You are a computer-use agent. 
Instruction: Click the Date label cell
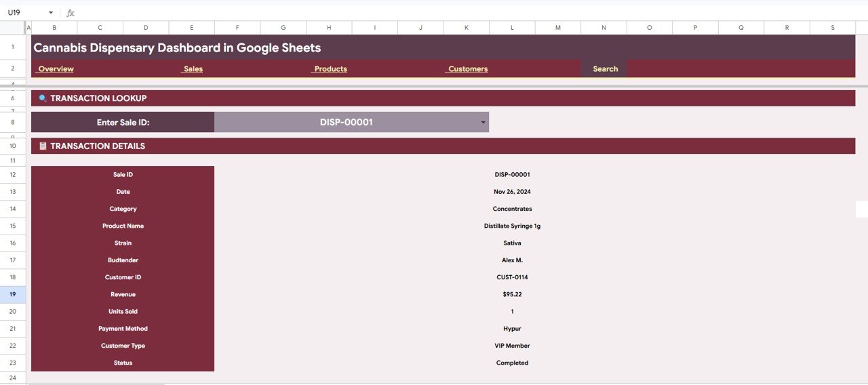[123, 192]
